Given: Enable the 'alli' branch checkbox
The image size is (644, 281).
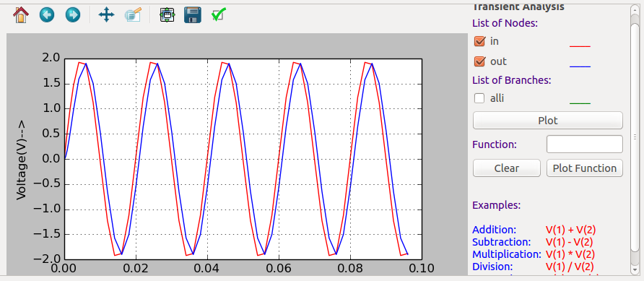Looking at the screenshot, I should [x=479, y=98].
